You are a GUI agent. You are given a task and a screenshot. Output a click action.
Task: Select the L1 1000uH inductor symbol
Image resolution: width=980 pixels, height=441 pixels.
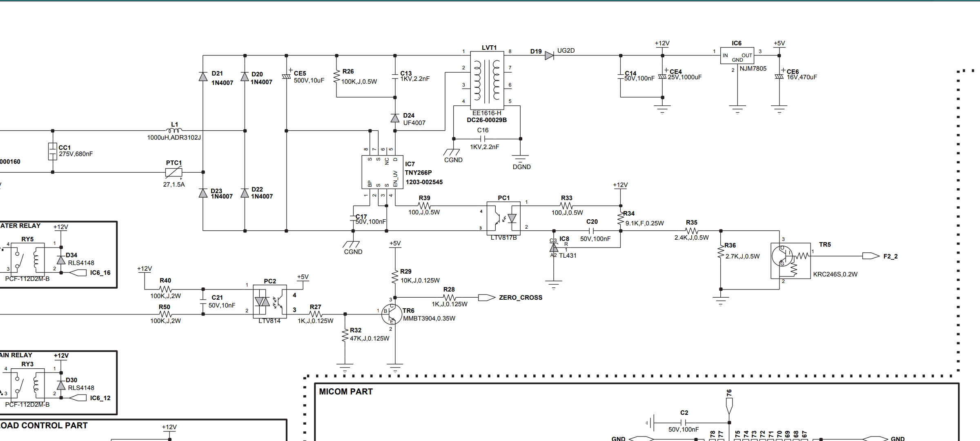tap(174, 130)
